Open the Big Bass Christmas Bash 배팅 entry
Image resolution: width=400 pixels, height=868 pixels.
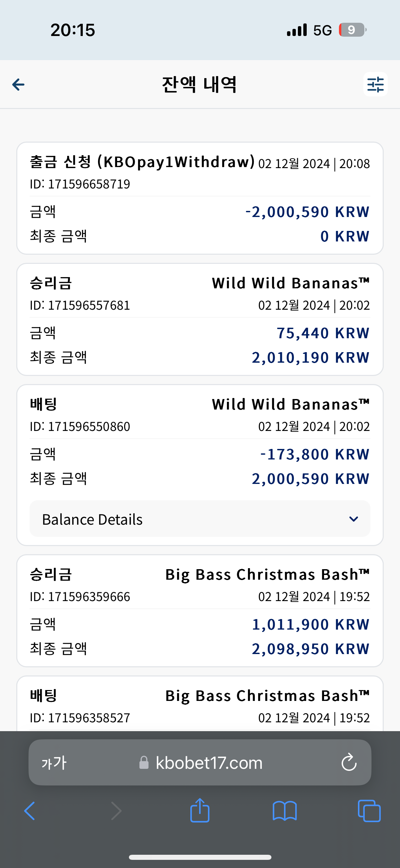[200, 704]
